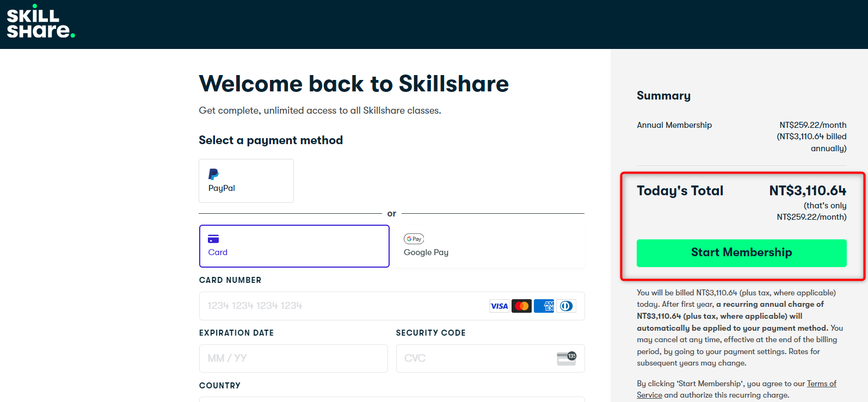Click the COUNTRY label

pyautogui.click(x=220, y=386)
